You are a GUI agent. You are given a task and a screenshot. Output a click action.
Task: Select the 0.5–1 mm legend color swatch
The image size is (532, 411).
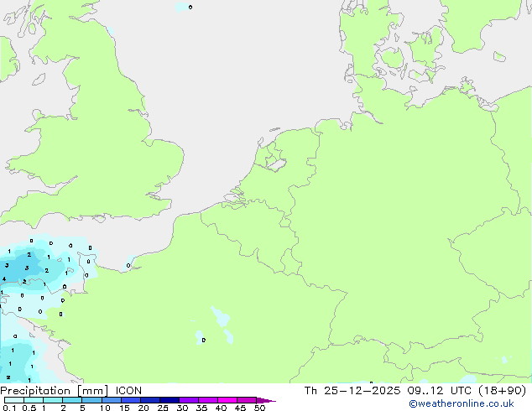[x=34, y=400]
